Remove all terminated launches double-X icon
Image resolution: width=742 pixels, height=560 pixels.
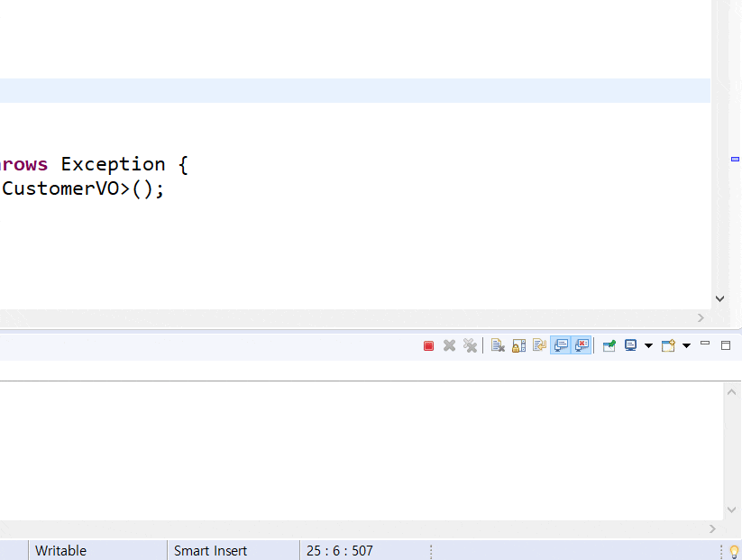click(470, 345)
